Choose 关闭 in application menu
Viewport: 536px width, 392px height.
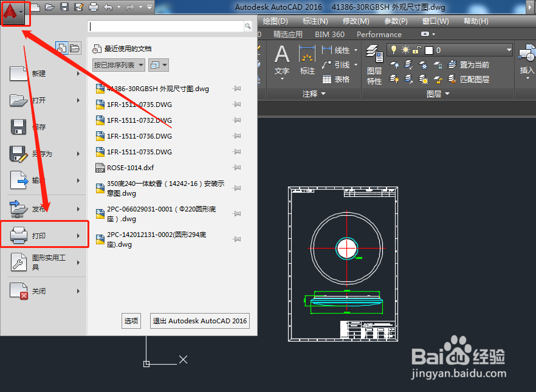pyautogui.click(x=44, y=291)
